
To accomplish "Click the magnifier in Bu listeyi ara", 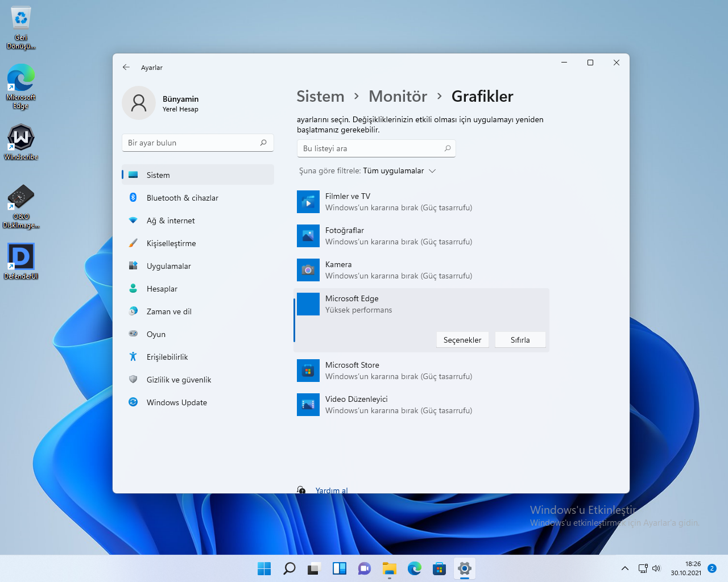I will click(448, 148).
